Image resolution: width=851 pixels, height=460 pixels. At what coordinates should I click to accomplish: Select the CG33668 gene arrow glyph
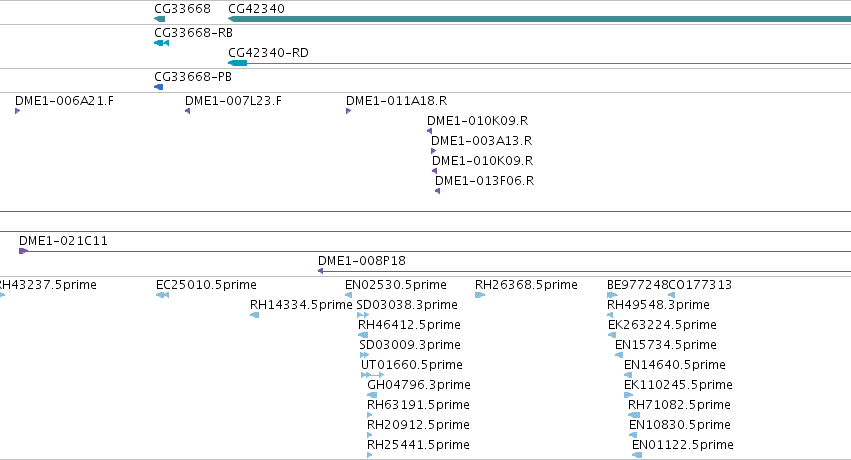coord(160,19)
